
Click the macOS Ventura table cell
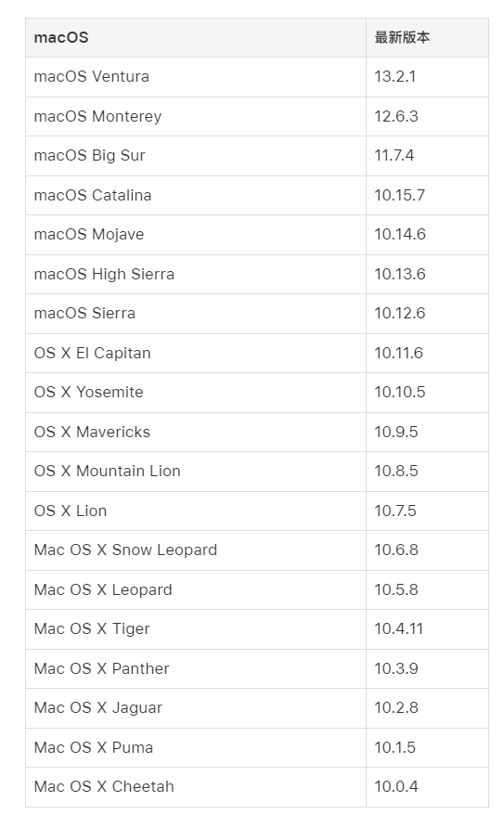[195, 77]
